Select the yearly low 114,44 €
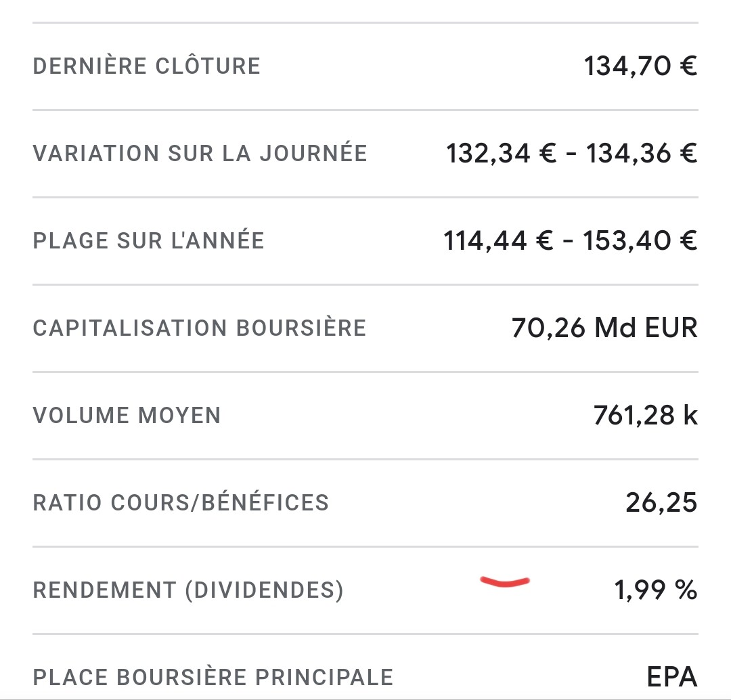The height and width of the screenshot is (700, 731). (498, 240)
